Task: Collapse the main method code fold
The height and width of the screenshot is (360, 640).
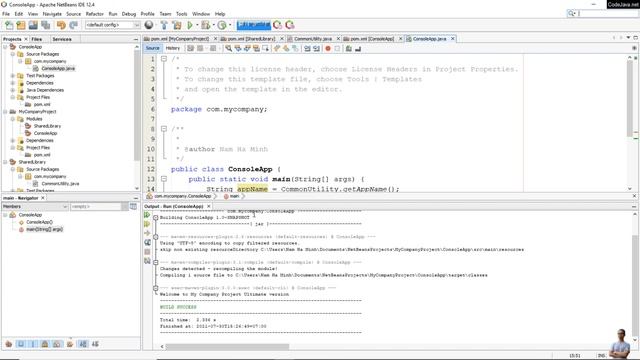Action: (164, 179)
